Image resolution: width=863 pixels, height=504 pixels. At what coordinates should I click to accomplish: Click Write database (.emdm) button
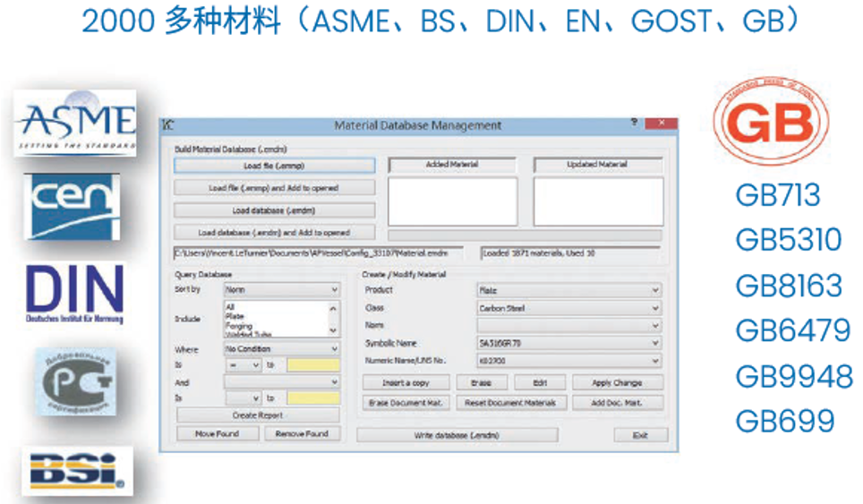(457, 435)
